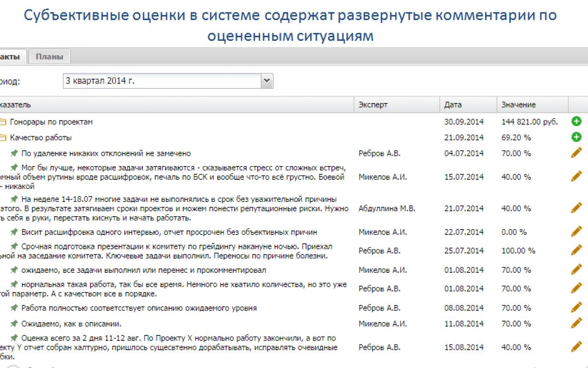Click date 08.08.2014

464,308
